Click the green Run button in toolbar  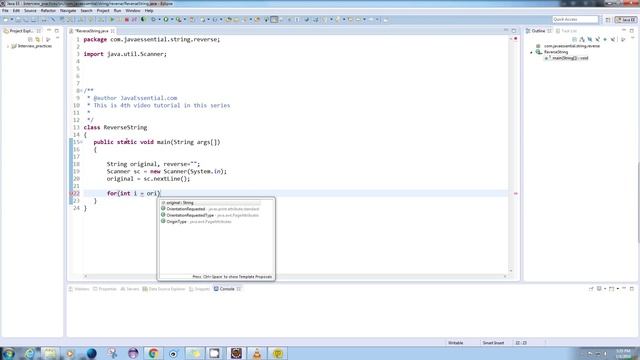(x=112, y=19)
